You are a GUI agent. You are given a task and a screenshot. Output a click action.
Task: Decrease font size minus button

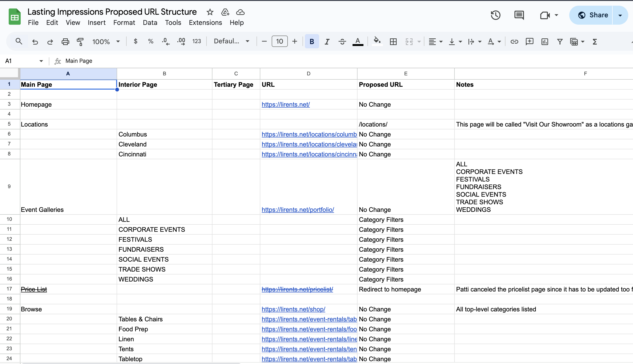point(264,41)
